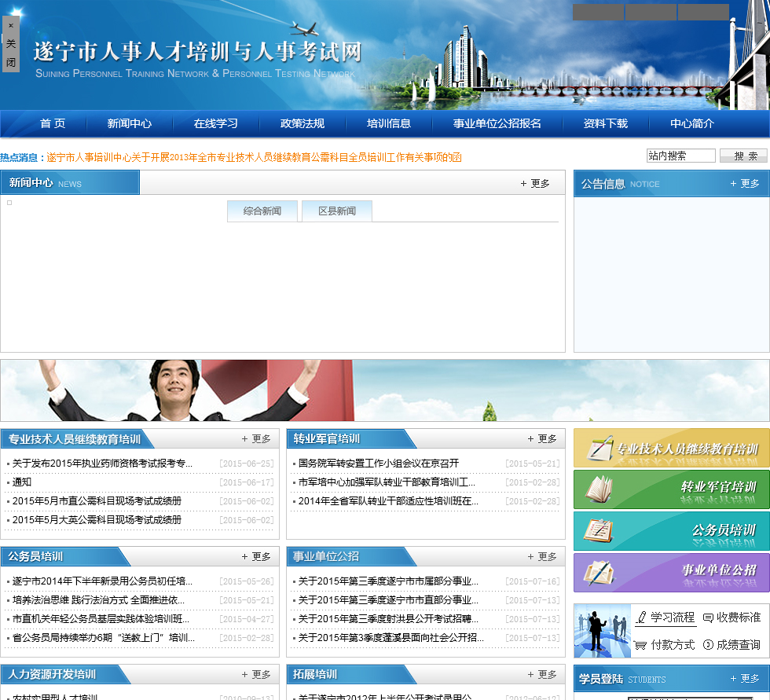Open article 省公务员局持续举办6期“送教上门”培训...

(x=103, y=637)
